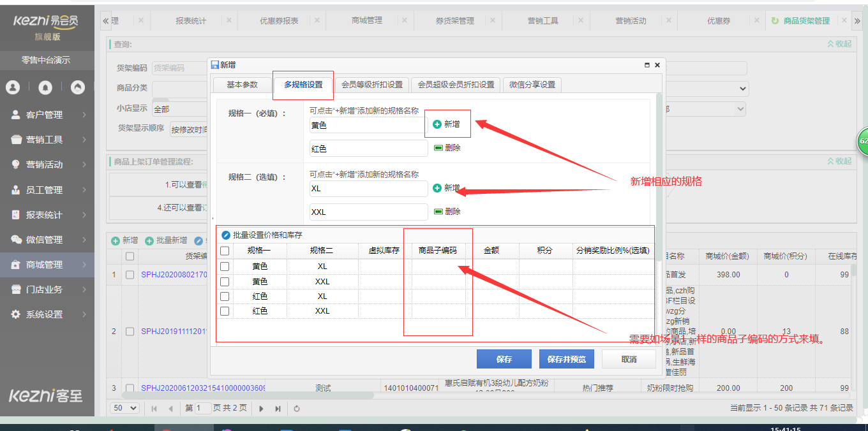Collapse the 查询 panel via 收起

(x=839, y=44)
